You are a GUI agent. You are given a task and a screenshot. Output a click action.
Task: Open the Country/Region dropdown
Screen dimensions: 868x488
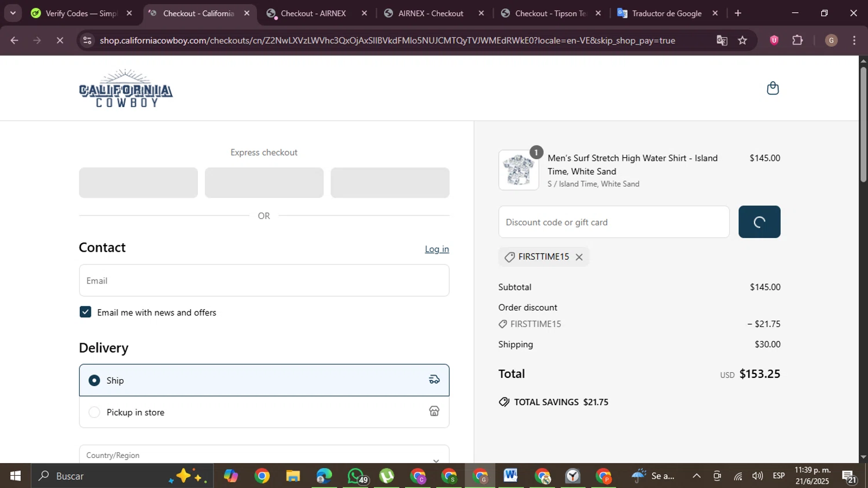point(264,455)
